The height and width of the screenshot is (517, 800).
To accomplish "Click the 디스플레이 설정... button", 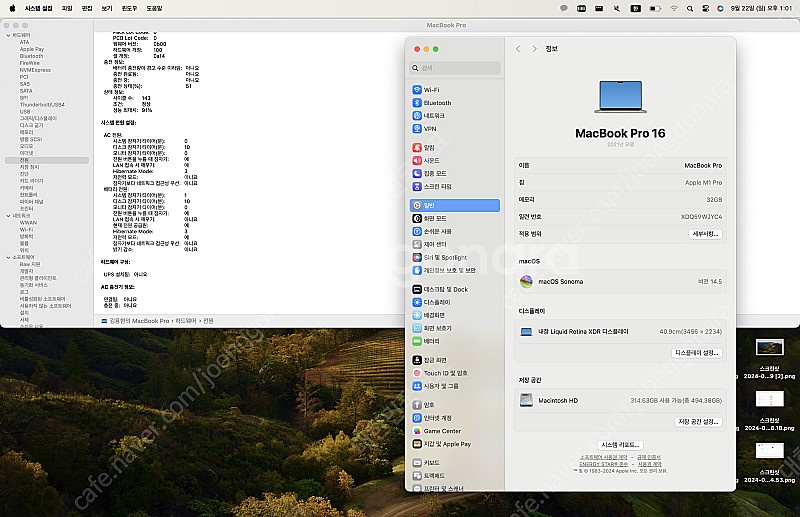I will point(696,353).
